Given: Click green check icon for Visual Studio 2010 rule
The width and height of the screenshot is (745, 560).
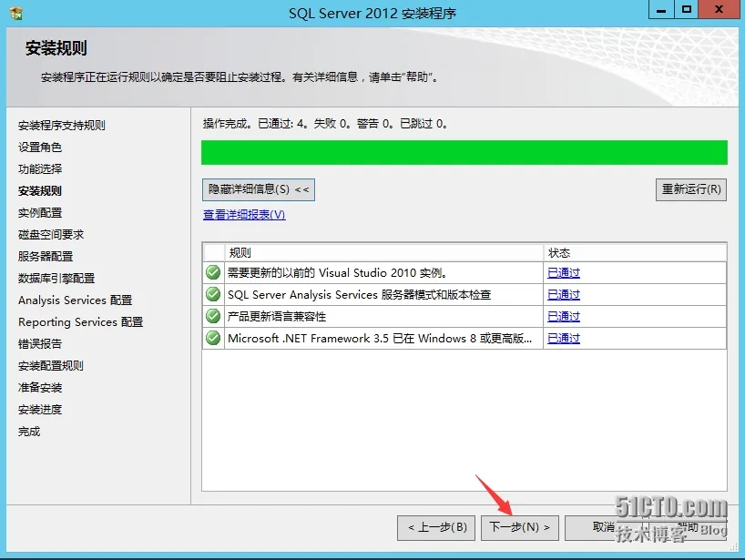Looking at the screenshot, I should [213, 272].
